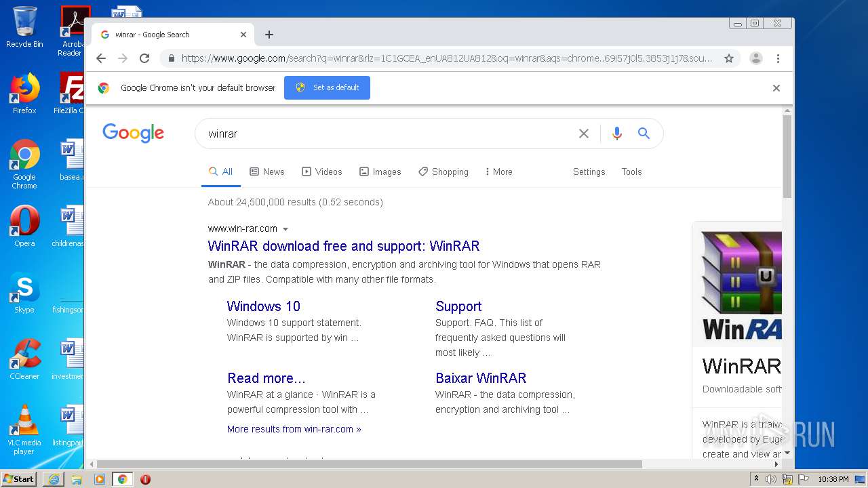Open the Baixar WinRAR sitelink
Image resolution: width=868 pixels, height=488 pixels.
(481, 378)
